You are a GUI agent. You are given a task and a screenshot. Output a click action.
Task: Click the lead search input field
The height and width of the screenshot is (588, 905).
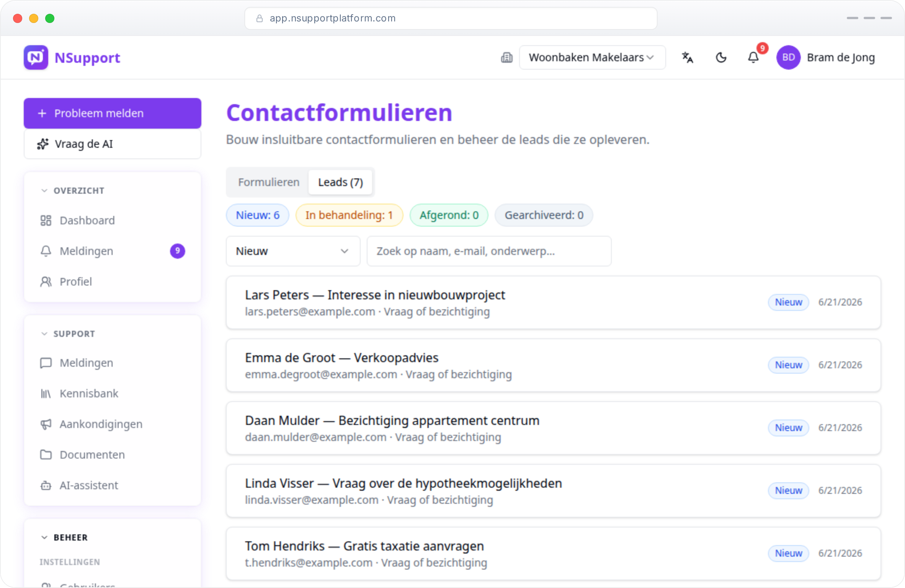tap(489, 251)
